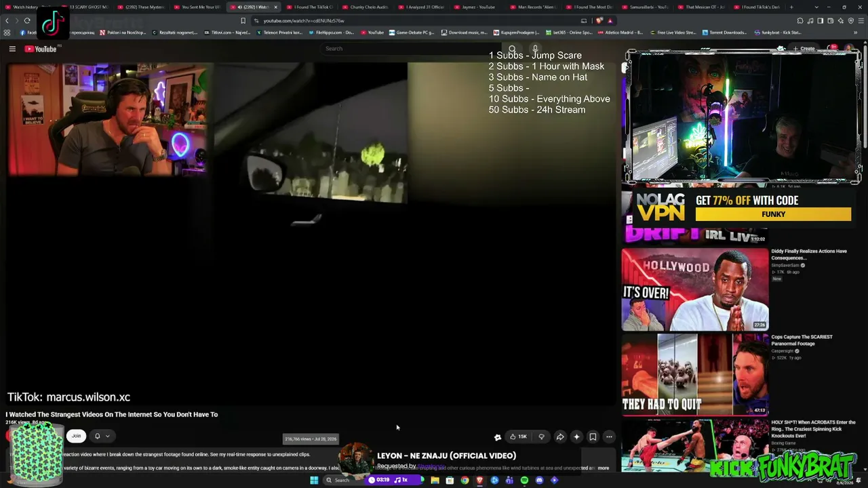Switch to the 'Watch history' tab

30,7
